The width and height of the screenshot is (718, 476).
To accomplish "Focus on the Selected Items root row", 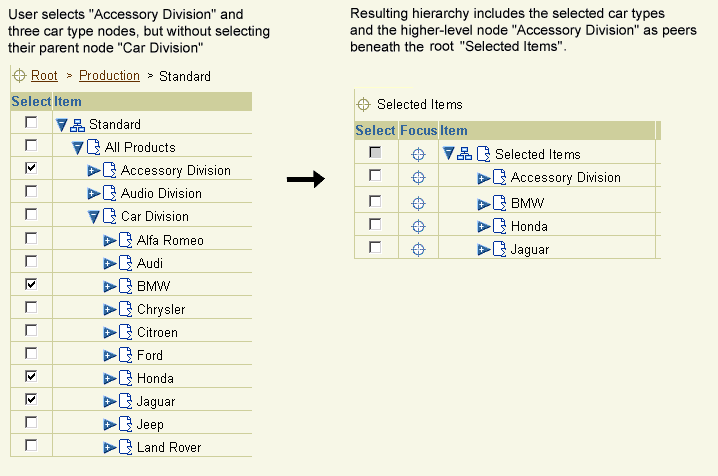I will (x=418, y=155).
